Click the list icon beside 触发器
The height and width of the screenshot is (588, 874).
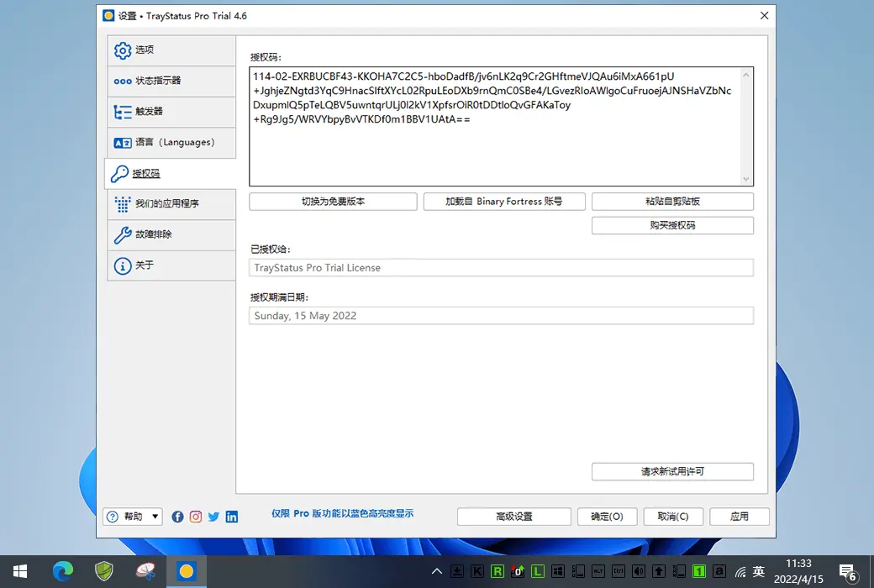123,112
